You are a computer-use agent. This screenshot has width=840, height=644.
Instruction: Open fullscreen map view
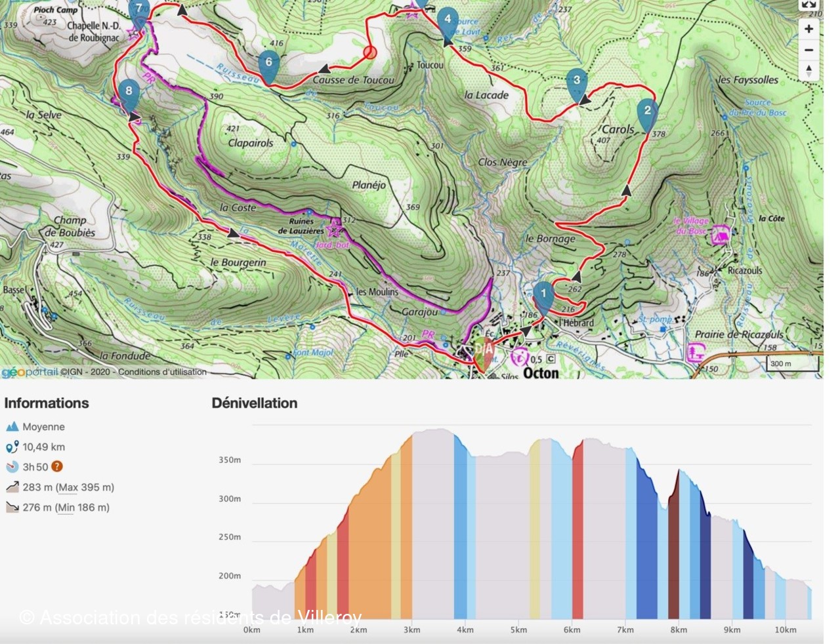(x=808, y=5)
